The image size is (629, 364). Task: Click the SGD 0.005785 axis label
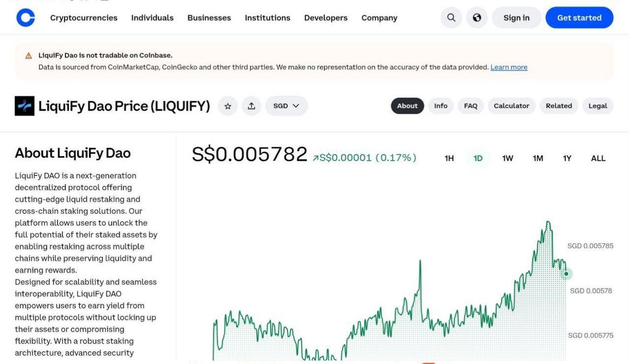tap(590, 246)
